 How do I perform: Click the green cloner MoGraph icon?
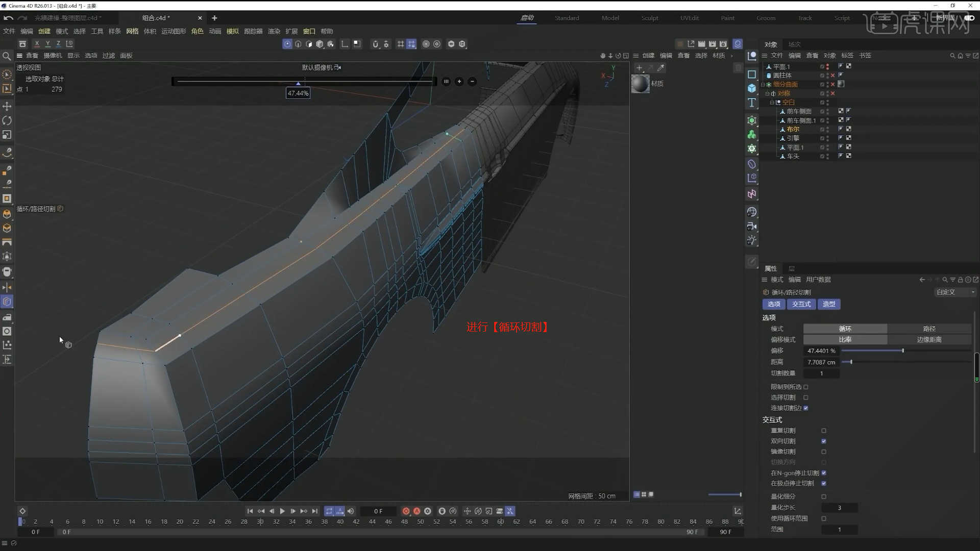pyautogui.click(x=752, y=134)
